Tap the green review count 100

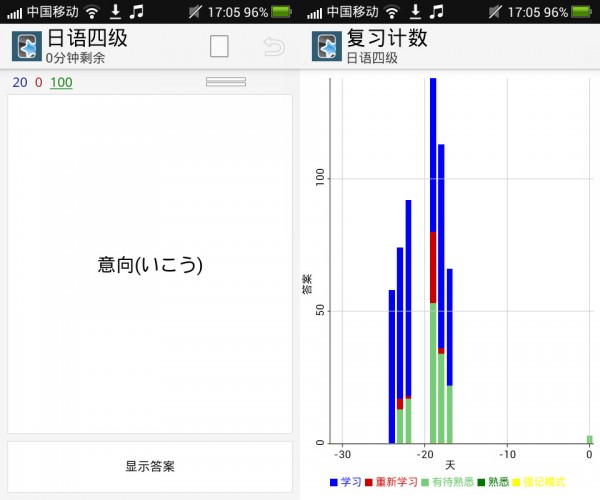61,82
